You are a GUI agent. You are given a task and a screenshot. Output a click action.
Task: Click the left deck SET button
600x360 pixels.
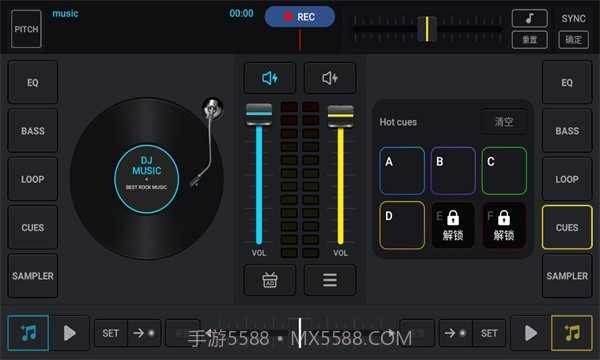click(111, 333)
